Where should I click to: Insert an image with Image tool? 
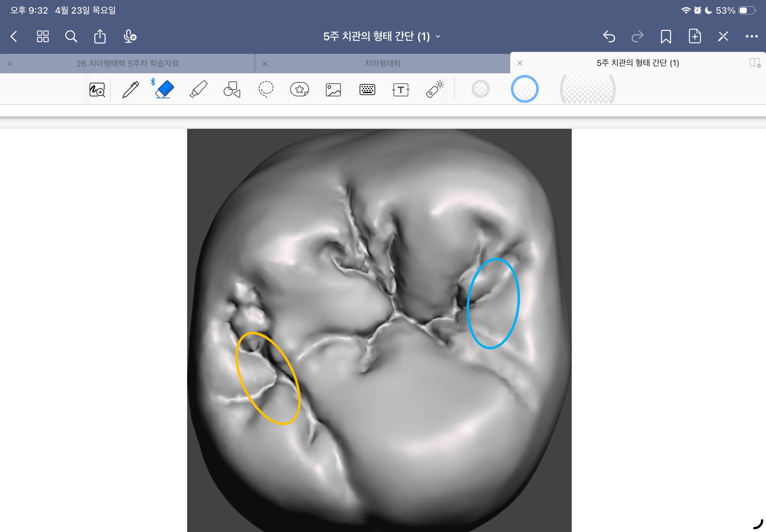[x=333, y=90]
